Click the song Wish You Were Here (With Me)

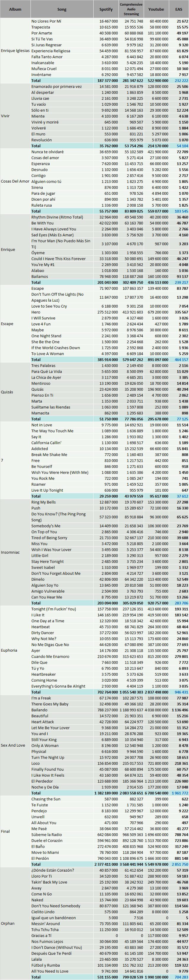click(60, 472)
